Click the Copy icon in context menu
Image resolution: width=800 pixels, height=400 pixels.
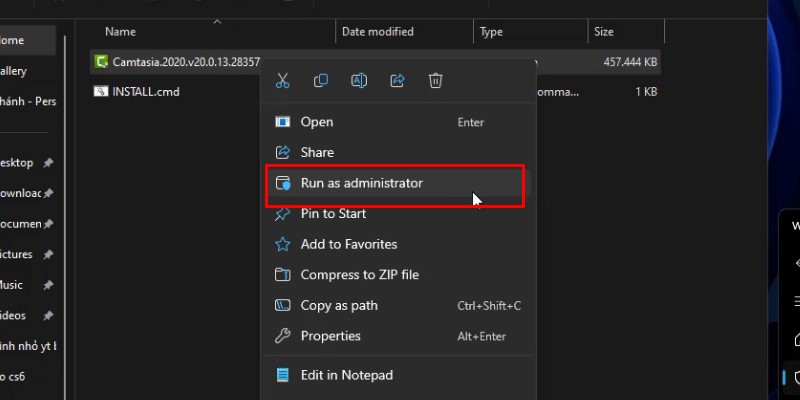click(x=321, y=81)
